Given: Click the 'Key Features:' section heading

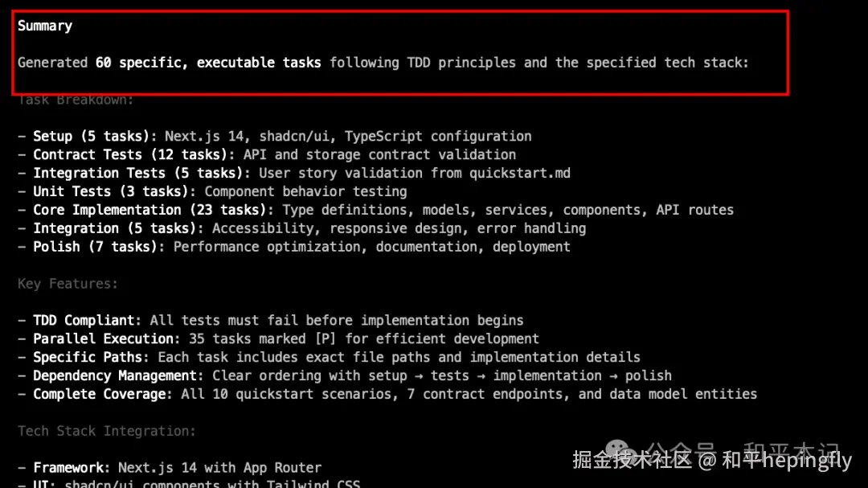Looking at the screenshot, I should [x=68, y=284].
